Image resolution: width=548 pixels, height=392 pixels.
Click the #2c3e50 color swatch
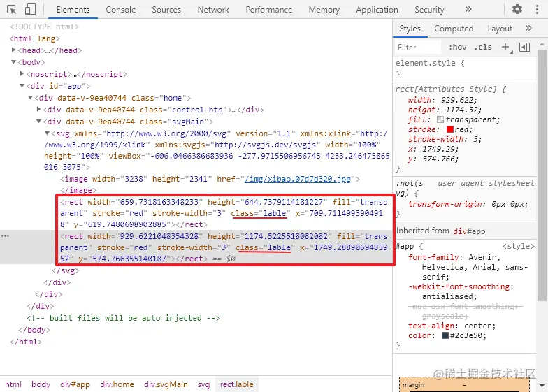pyautogui.click(x=445, y=335)
